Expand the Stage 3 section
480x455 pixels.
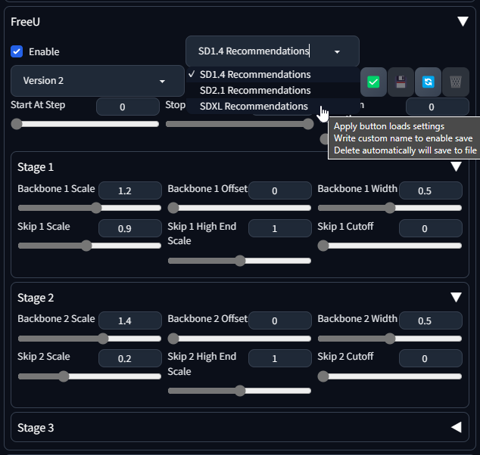click(x=456, y=427)
